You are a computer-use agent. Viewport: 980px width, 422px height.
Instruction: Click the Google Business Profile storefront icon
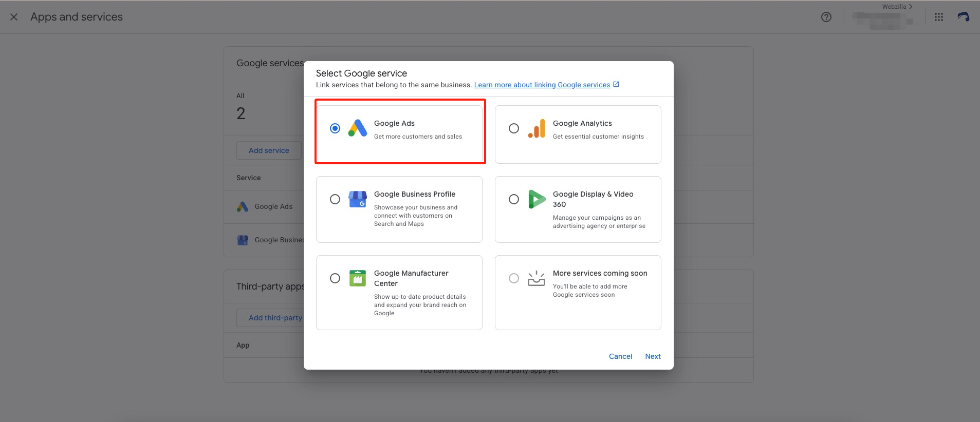[358, 199]
